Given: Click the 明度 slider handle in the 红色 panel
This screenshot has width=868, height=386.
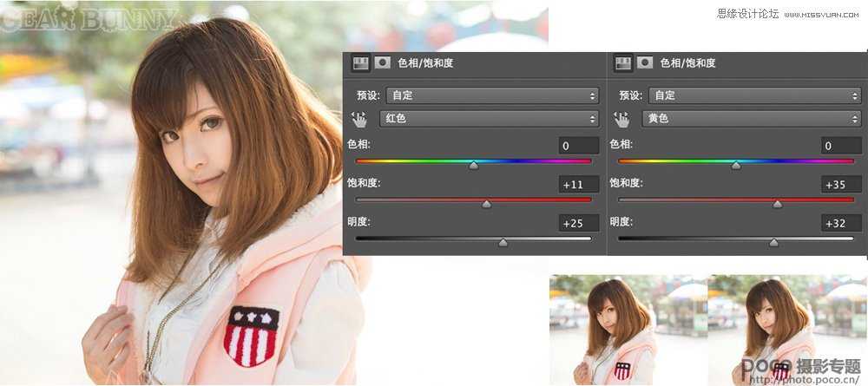Looking at the screenshot, I should click(x=503, y=242).
